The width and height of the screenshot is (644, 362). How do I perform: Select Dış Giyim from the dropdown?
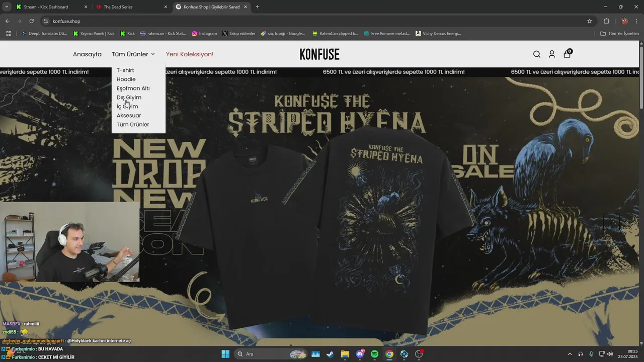point(129,98)
